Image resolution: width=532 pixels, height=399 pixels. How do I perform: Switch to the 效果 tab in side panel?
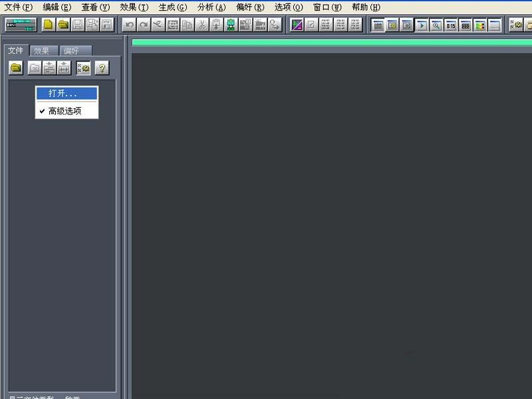(42, 51)
